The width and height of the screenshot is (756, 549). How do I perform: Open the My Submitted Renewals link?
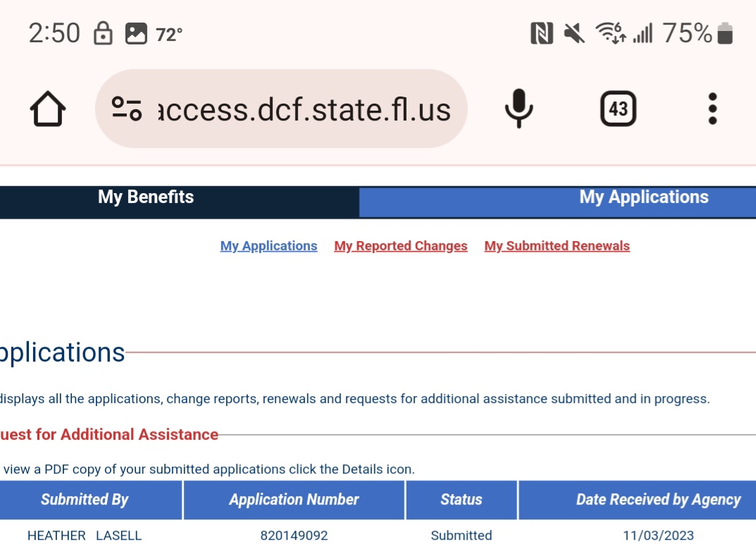tap(557, 246)
